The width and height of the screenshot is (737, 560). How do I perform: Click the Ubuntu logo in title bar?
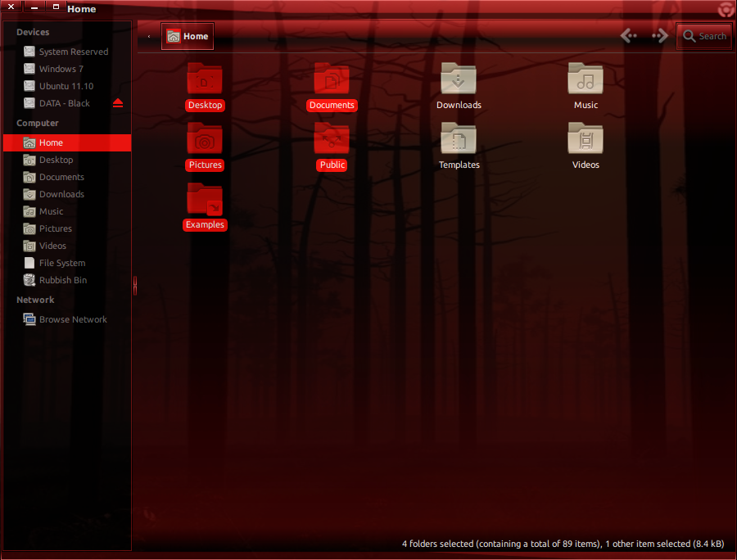tap(726, 9)
